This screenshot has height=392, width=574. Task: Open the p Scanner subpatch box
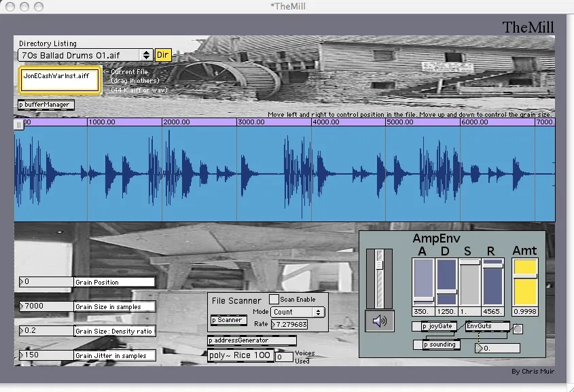coord(229,320)
